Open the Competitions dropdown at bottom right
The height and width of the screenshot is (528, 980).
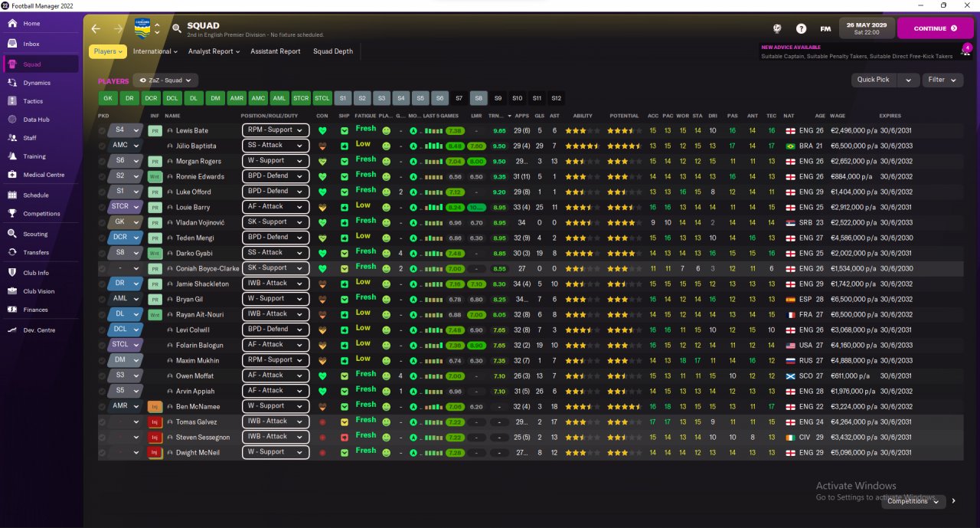[913, 501]
